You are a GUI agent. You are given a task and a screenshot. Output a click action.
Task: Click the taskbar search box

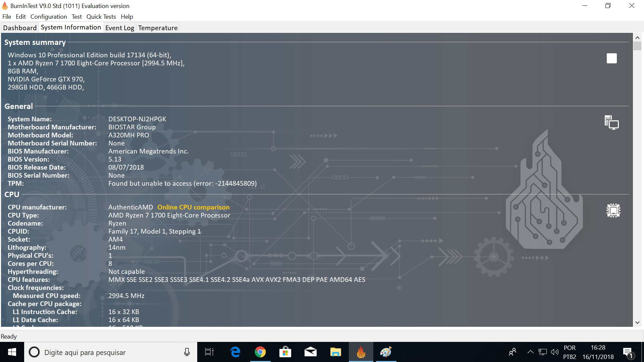coord(111,352)
